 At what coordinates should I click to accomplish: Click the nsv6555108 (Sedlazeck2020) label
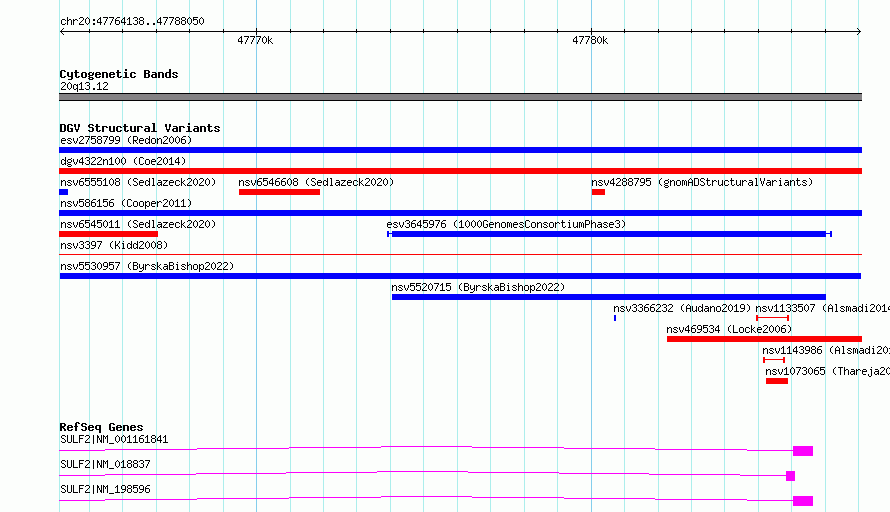point(138,182)
